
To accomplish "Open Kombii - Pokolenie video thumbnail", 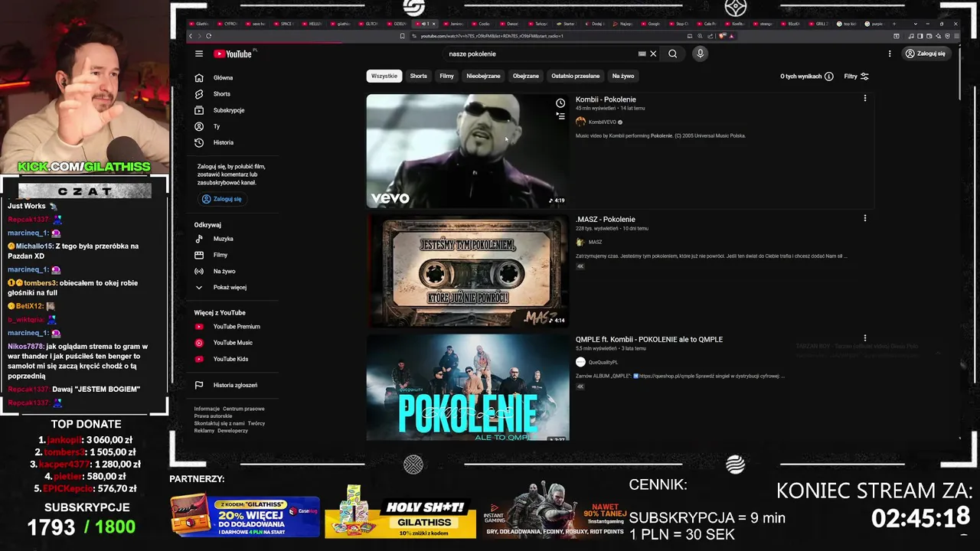I will (467, 151).
